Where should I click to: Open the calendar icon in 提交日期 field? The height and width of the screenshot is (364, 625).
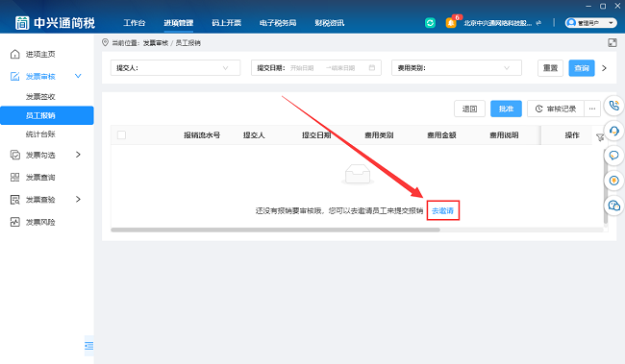pyautogui.click(x=372, y=67)
